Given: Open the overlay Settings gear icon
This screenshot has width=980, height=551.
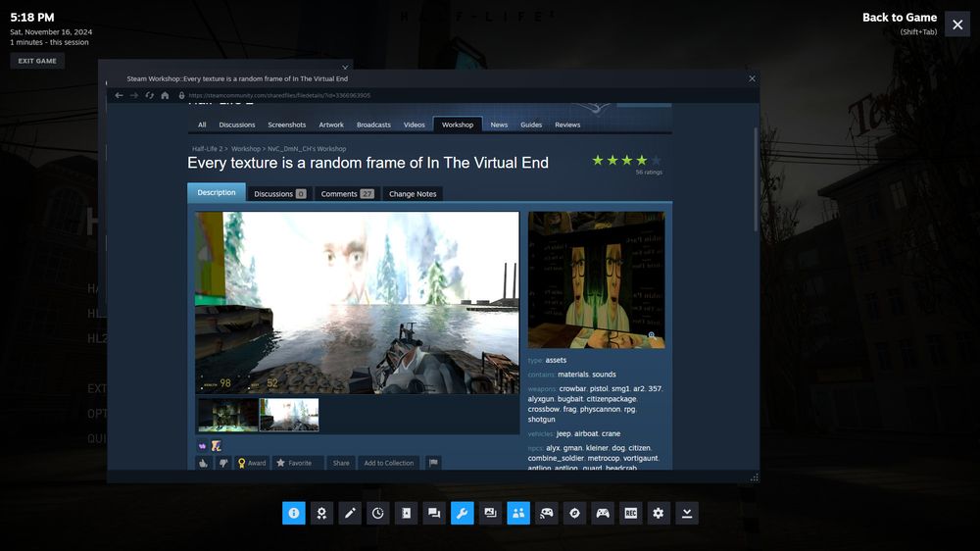Looking at the screenshot, I should [x=659, y=513].
